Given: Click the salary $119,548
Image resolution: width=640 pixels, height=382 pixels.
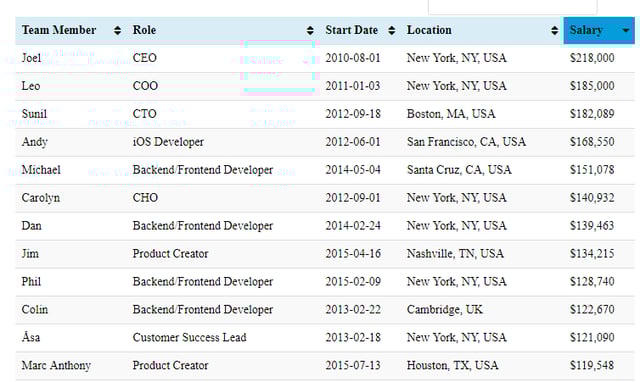Looking at the screenshot, I should [x=592, y=366].
